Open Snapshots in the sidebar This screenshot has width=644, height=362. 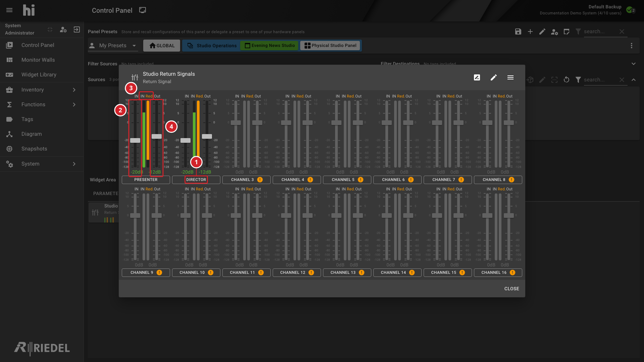click(x=42, y=149)
